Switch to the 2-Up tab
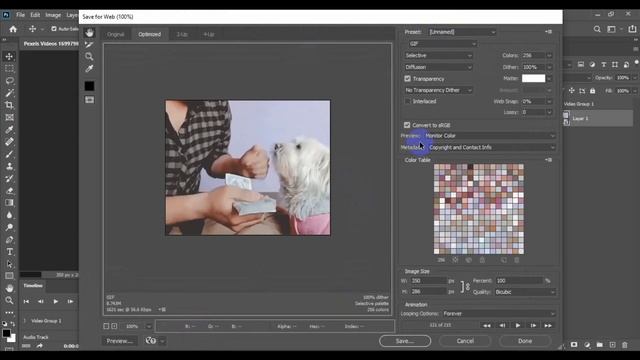The image size is (640, 360). [x=182, y=34]
